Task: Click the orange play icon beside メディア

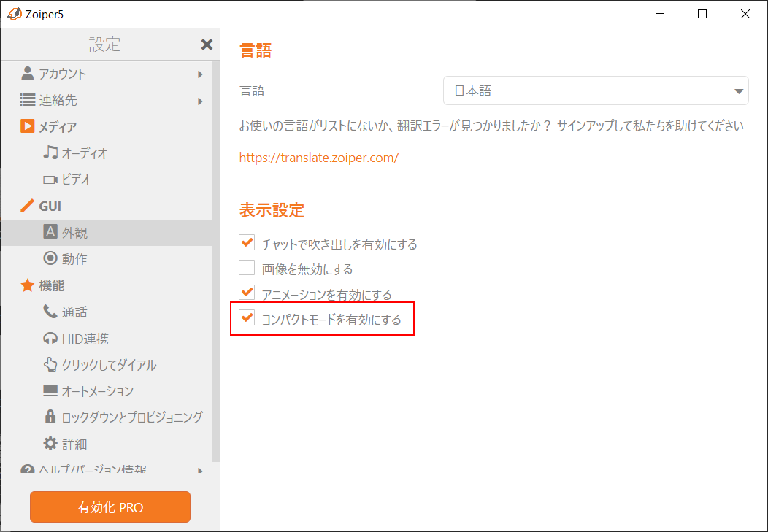Action: pos(28,126)
